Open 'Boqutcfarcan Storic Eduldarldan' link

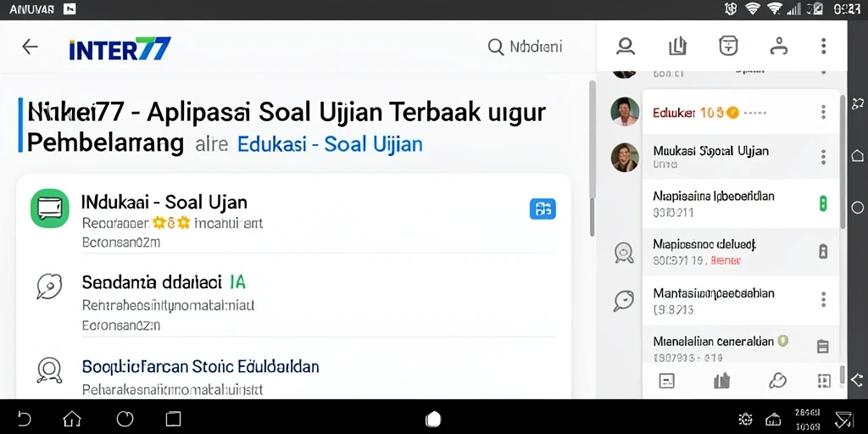(200, 366)
